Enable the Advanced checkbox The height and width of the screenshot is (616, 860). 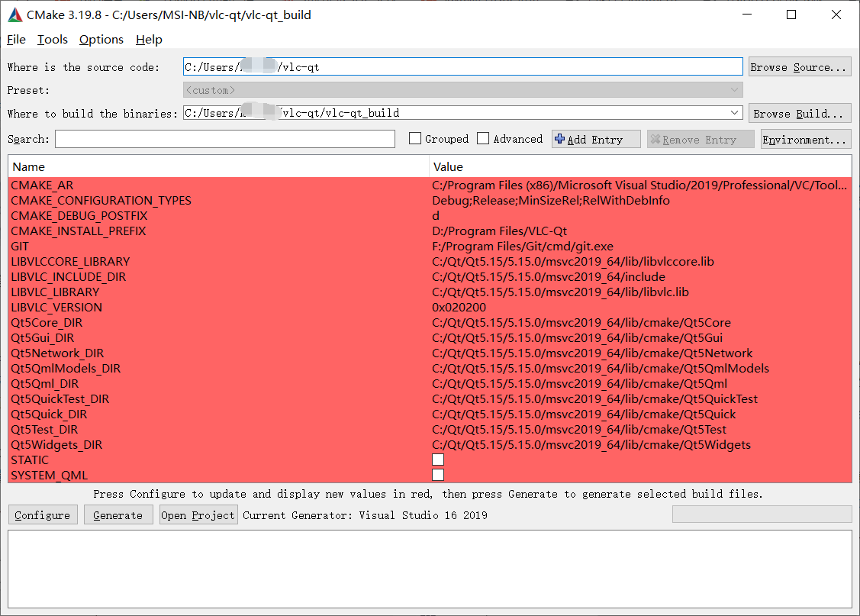(x=482, y=138)
